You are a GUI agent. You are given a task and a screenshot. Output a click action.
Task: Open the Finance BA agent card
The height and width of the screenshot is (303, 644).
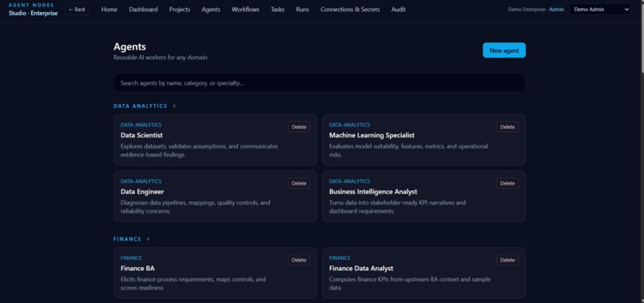pos(215,273)
